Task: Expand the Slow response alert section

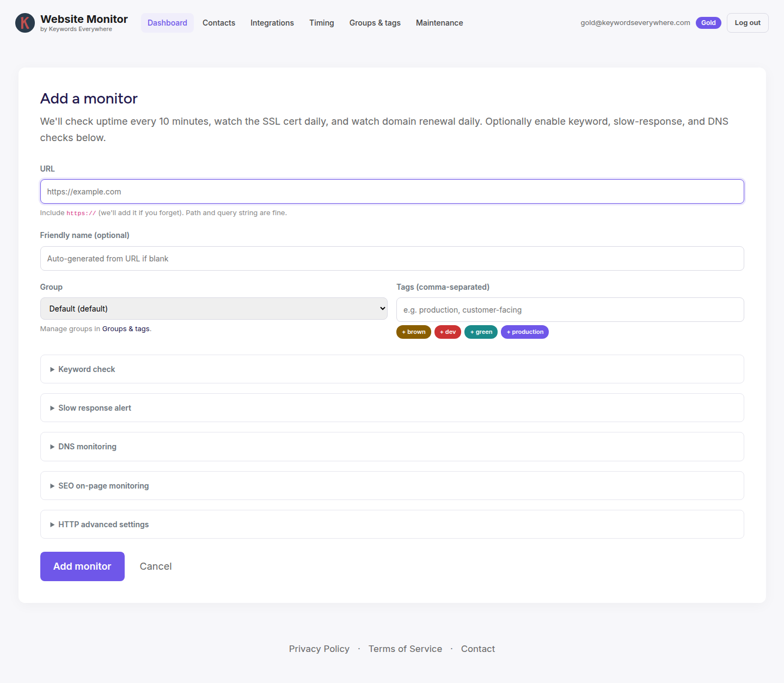Action: pyautogui.click(x=392, y=408)
